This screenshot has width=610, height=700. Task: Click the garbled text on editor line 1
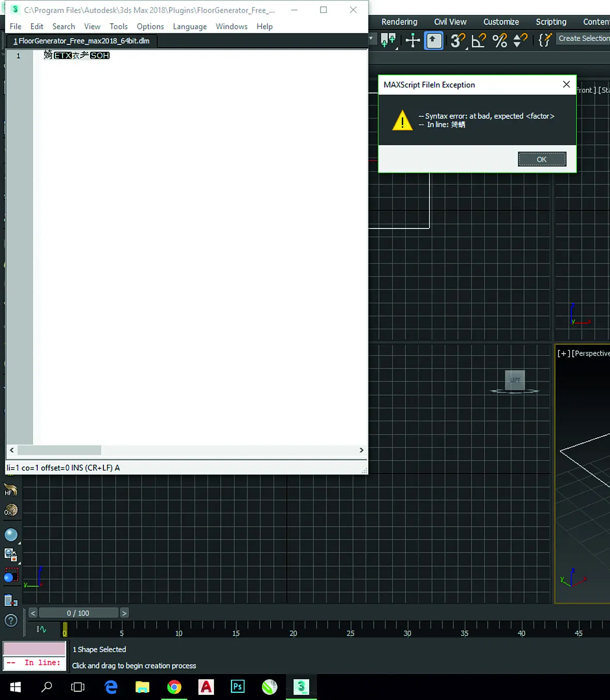(x=77, y=55)
